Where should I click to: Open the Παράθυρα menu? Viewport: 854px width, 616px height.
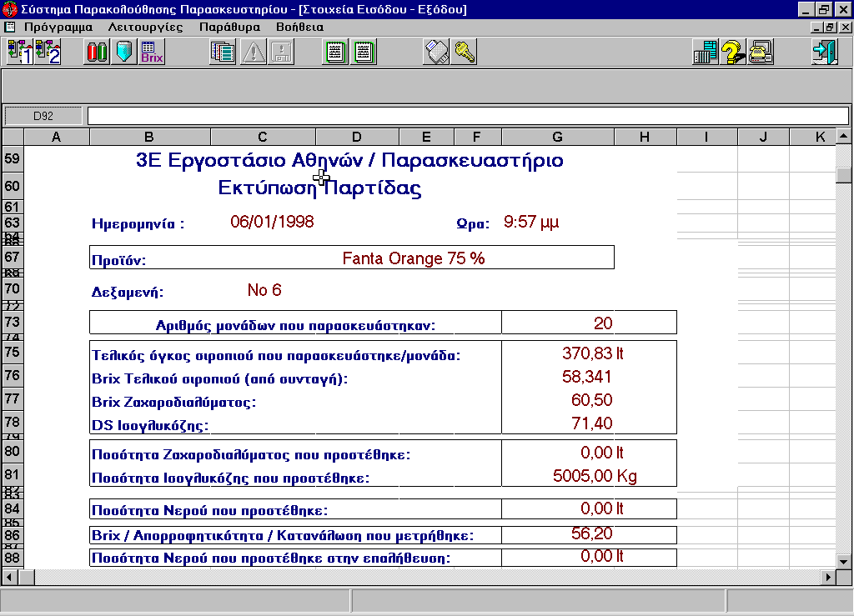pos(229,27)
